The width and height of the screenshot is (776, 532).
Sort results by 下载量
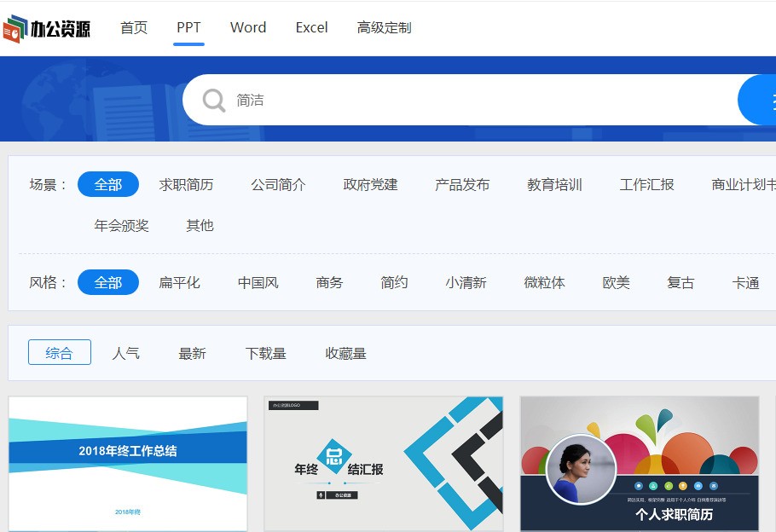pyautogui.click(x=265, y=353)
